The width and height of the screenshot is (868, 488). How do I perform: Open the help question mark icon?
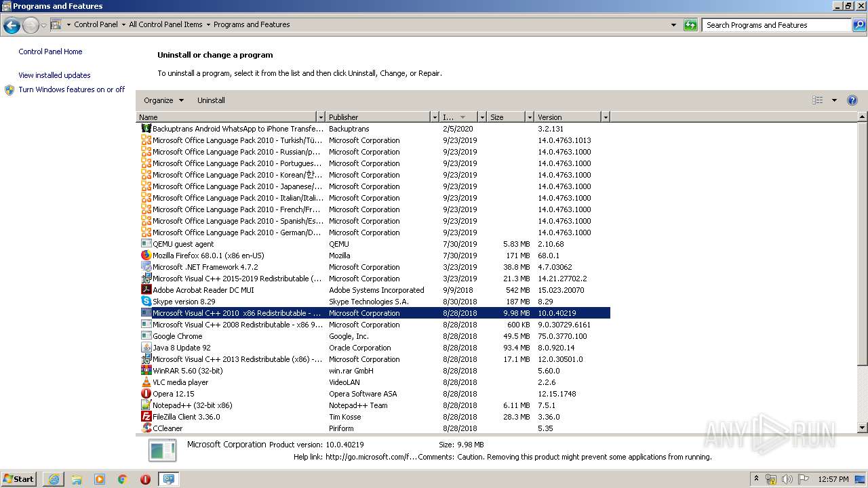852,100
